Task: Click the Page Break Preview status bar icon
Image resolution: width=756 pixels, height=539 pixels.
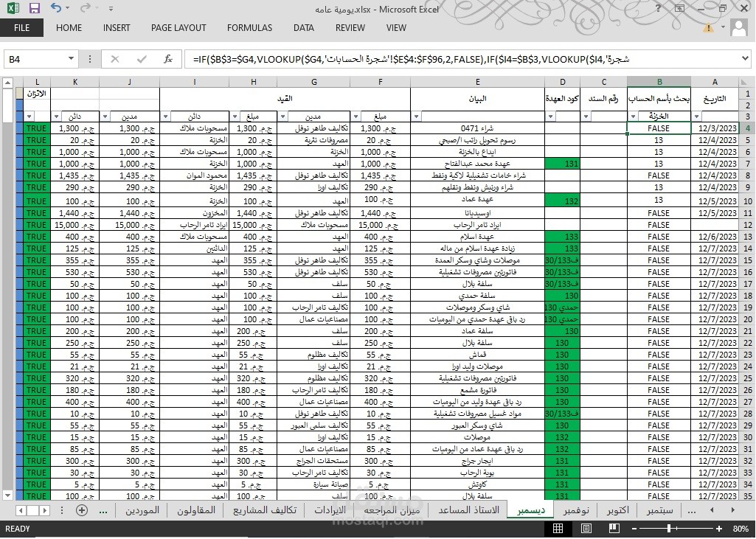Action: coord(614,529)
